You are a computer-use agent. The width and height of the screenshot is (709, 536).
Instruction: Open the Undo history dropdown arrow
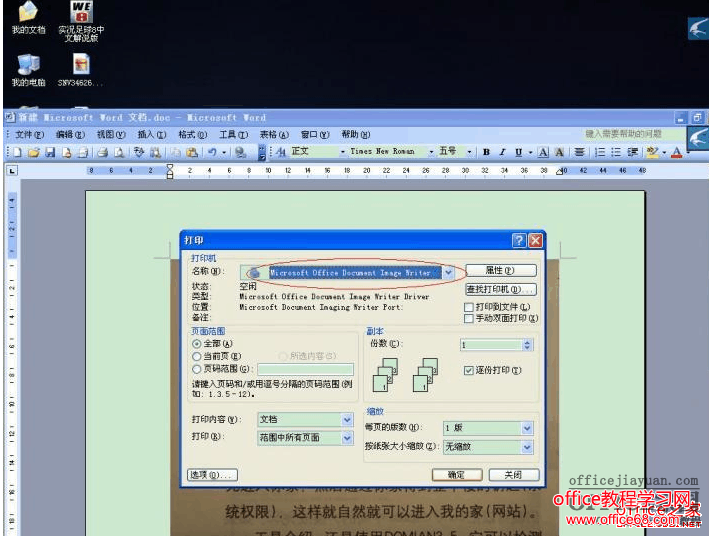pyautogui.click(x=224, y=153)
